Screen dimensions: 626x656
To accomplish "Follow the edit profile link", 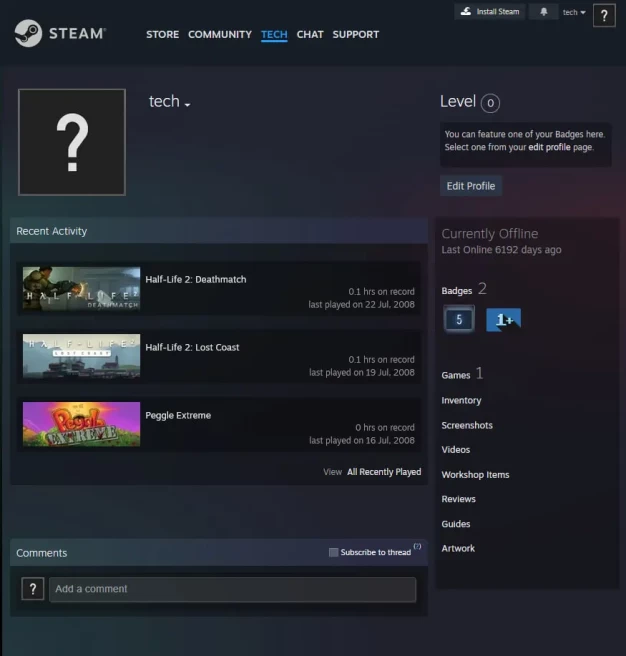I will 549,147.
